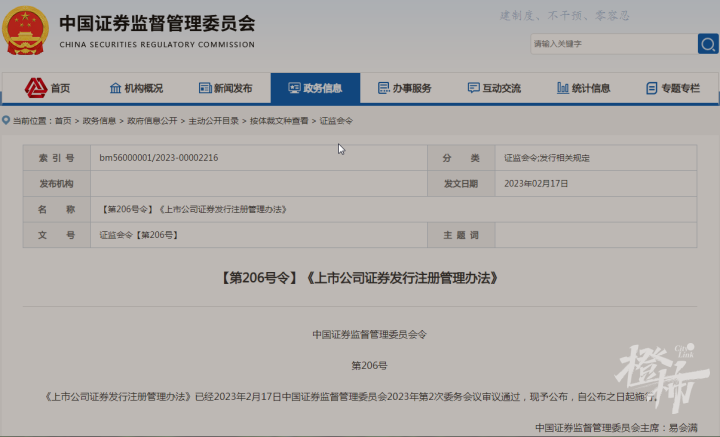Click the 证监会令 breadcrumb link
The image size is (720, 437).
click(336, 120)
